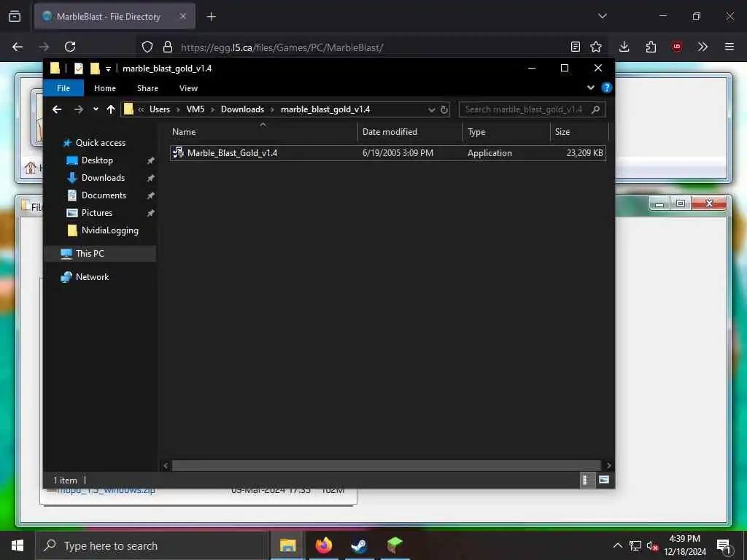The image size is (747, 560).
Task: Unpin Downloads using its pin icon
Action: pyautogui.click(x=150, y=178)
